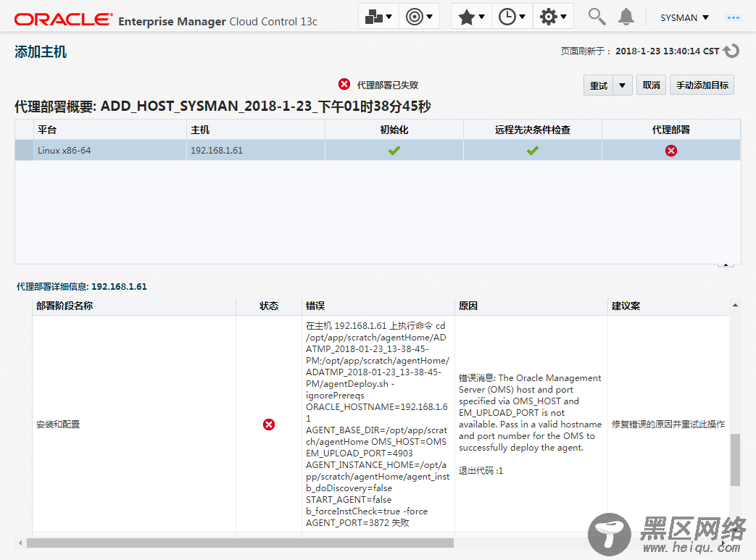Click the 代理部署已失败 error icon
The width and height of the screenshot is (756, 560).
(344, 84)
